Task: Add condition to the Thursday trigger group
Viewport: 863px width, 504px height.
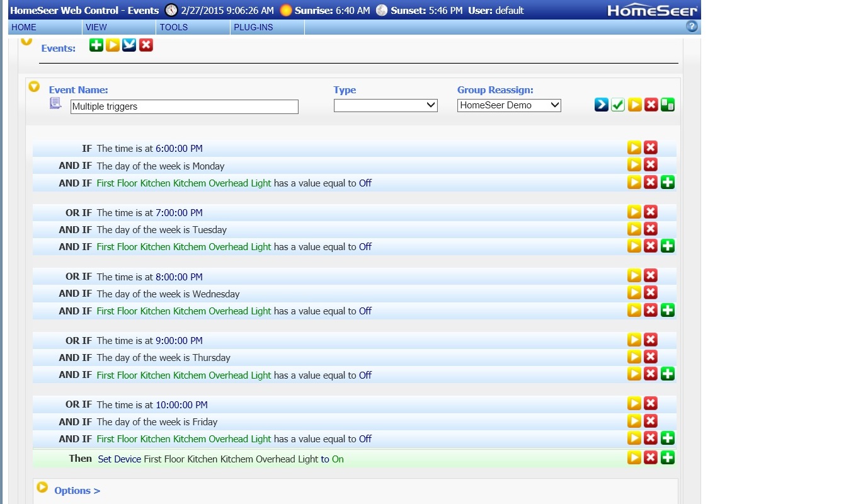Action: click(x=668, y=374)
